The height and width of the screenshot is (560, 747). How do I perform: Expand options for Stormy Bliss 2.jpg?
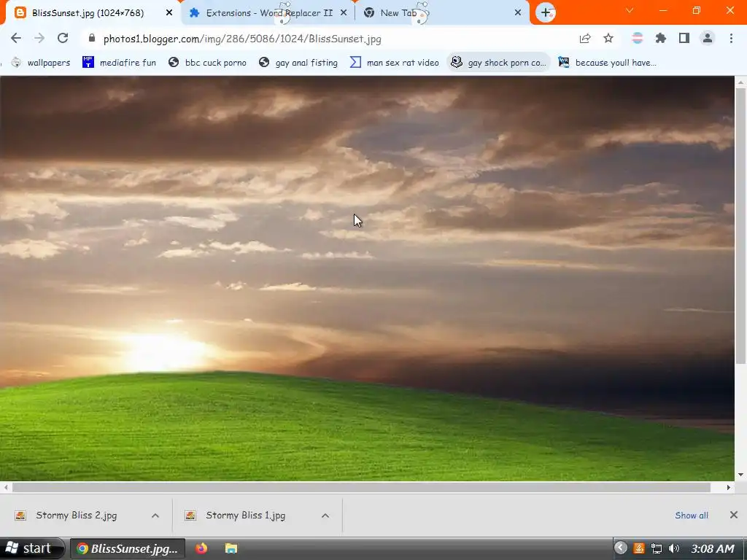pyautogui.click(x=155, y=516)
